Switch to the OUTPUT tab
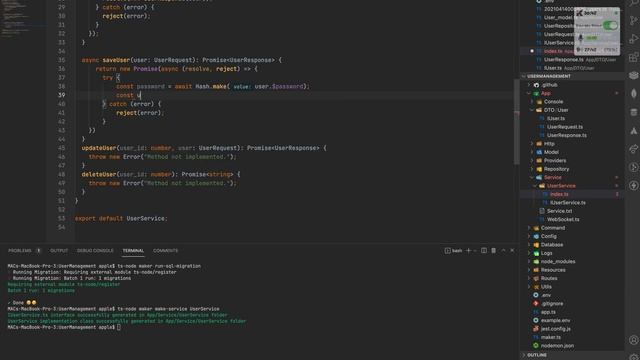The height and width of the screenshot is (360, 640). click(59, 251)
